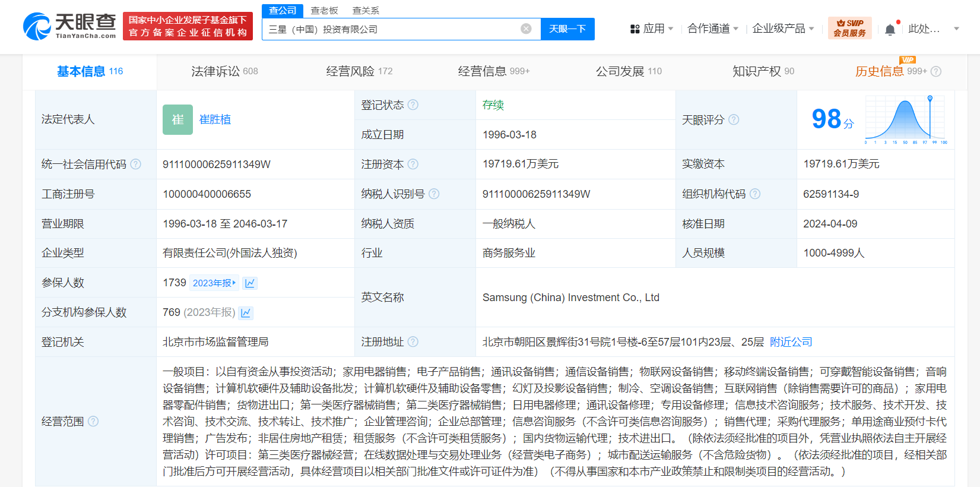980x487 pixels.
Task: Open branch insured count chart icon
Action: point(246,313)
